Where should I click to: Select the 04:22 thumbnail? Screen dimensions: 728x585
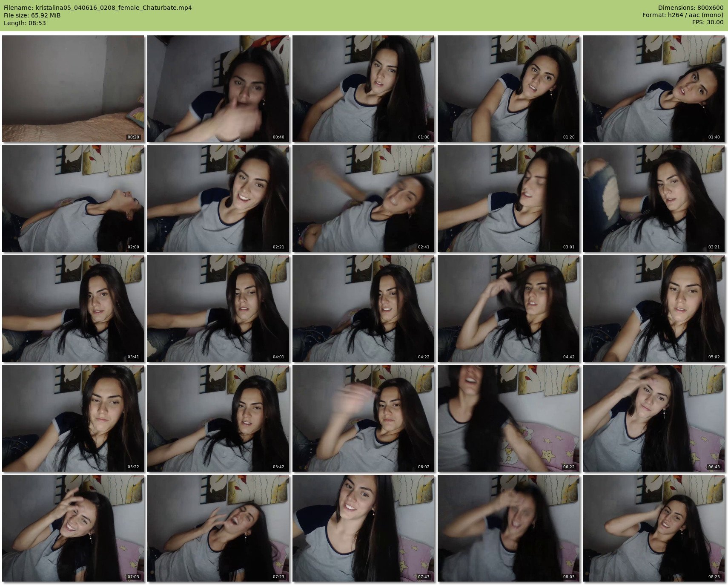pyautogui.click(x=363, y=308)
